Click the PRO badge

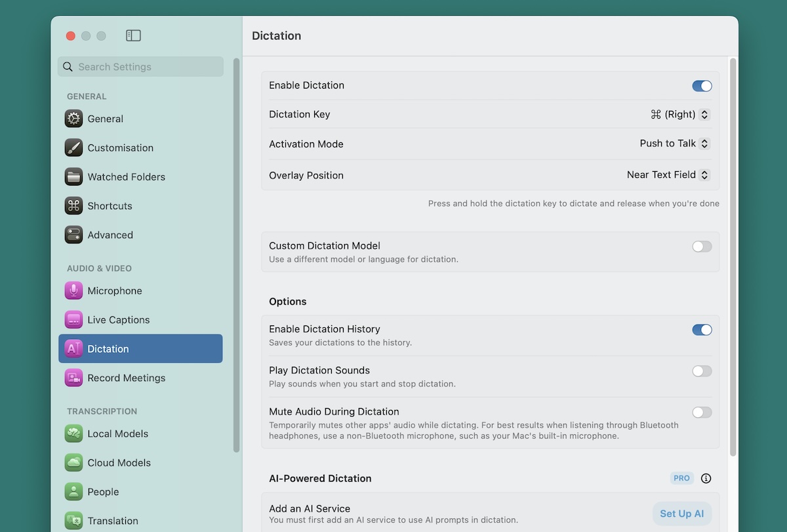(x=681, y=478)
